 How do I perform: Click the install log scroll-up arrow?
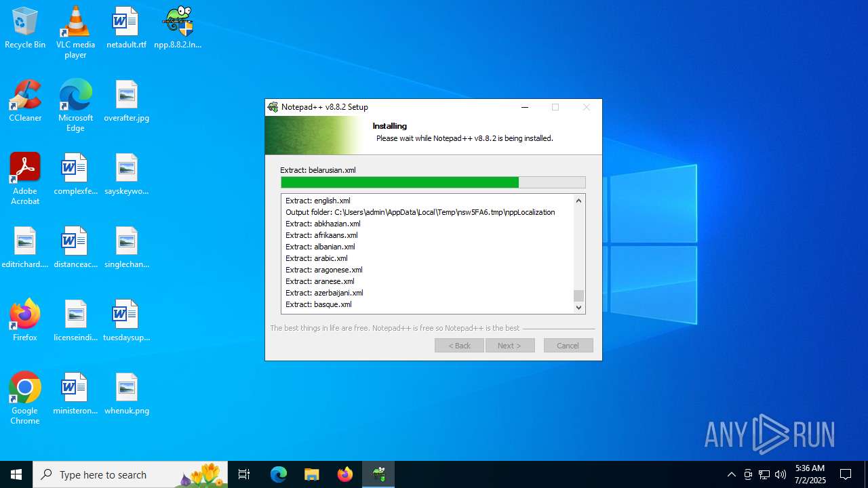578,201
